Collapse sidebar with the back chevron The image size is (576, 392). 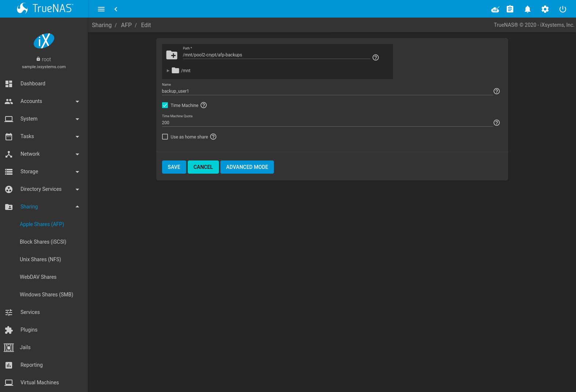[x=116, y=9]
